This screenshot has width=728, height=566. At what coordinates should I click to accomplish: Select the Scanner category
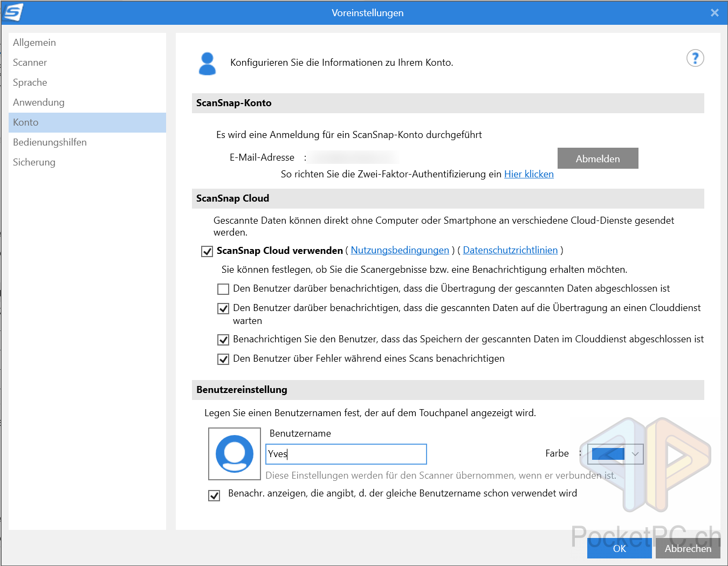coord(87,63)
